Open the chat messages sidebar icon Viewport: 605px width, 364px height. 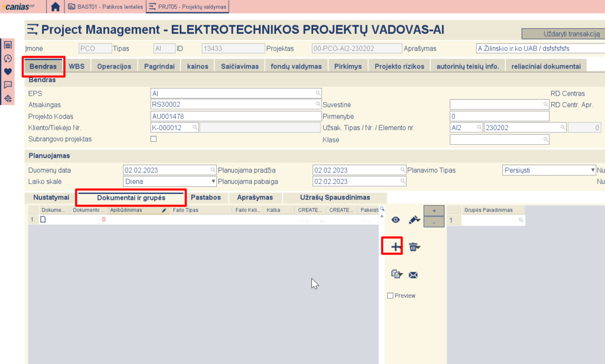pos(8,85)
